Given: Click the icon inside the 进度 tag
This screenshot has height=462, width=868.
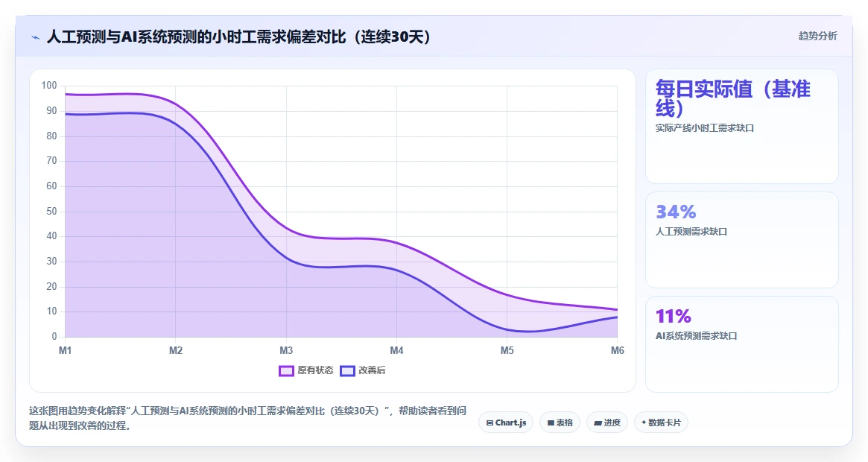Looking at the screenshot, I should [x=598, y=423].
